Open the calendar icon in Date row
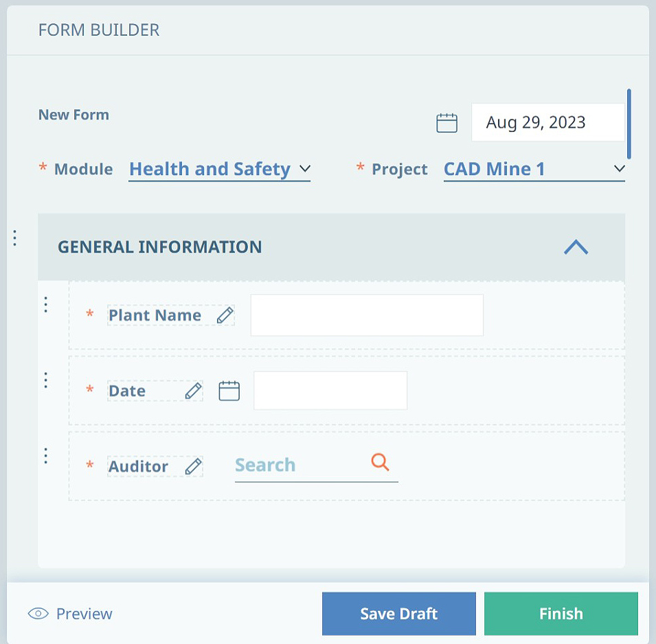656x644 pixels. [x=229, y=391]
